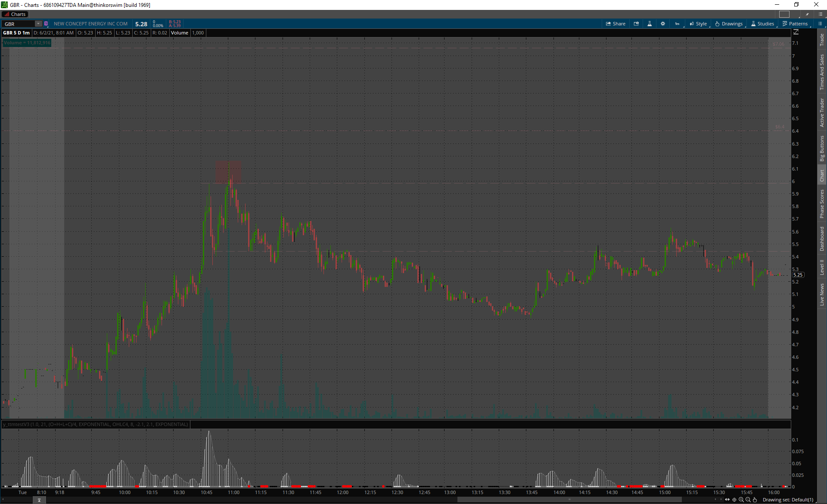827x504 pixels.
Task: Click the chart grid layout selector box
Action: pyautogui.click(x=784, y=14)
